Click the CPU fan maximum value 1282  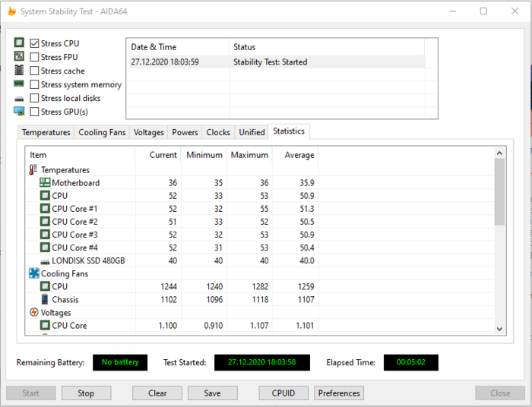pos(260,287)
